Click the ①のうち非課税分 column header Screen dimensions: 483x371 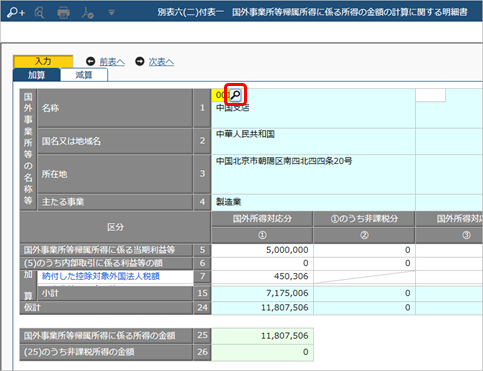(x=364, y=219)
